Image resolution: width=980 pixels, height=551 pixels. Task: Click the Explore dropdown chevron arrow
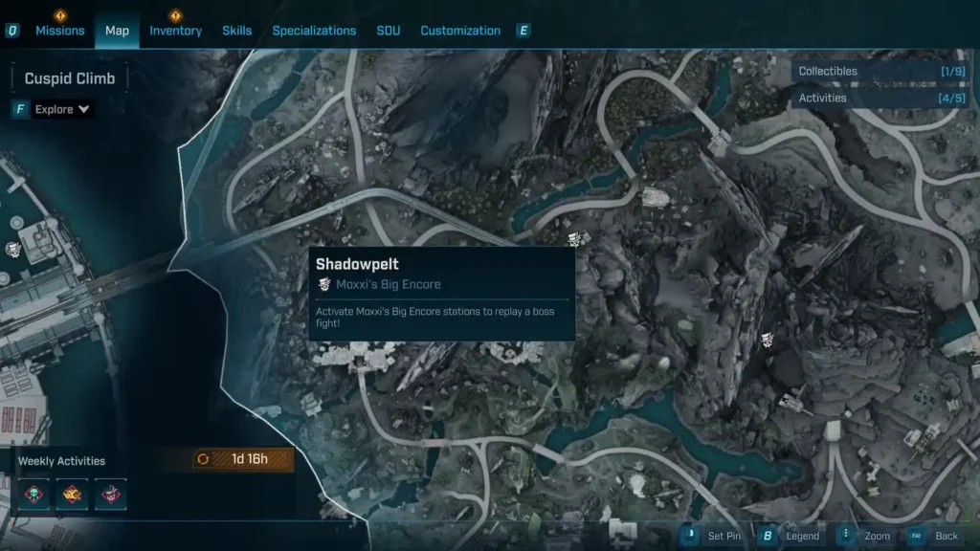click(x=84, y=109)
